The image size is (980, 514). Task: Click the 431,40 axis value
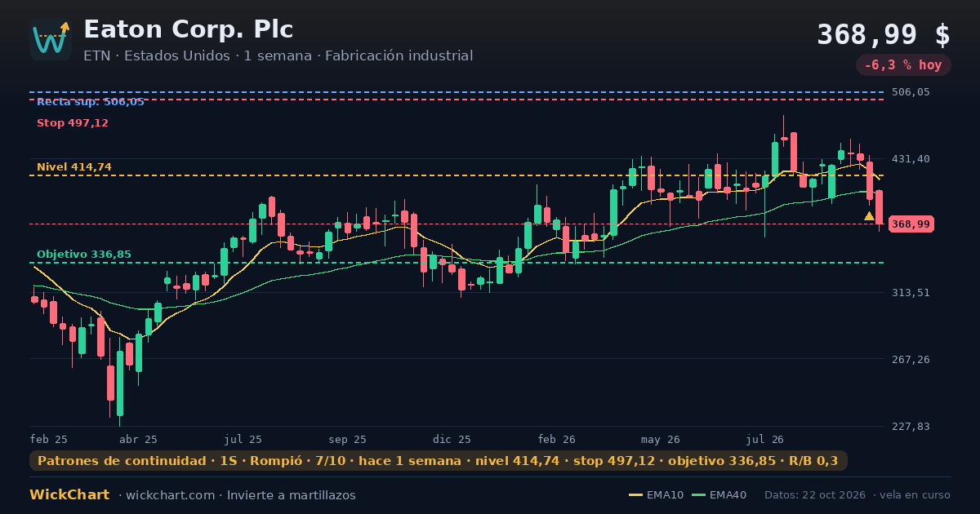[911, 158]
